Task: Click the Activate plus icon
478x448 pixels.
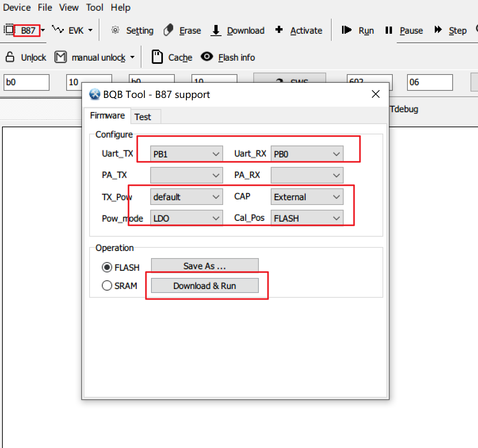Action: tap(279, 30)
